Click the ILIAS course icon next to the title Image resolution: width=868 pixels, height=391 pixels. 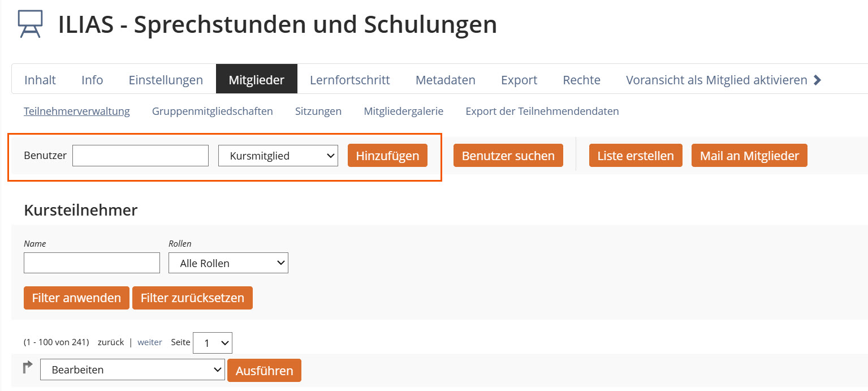(x=28, y=23)
